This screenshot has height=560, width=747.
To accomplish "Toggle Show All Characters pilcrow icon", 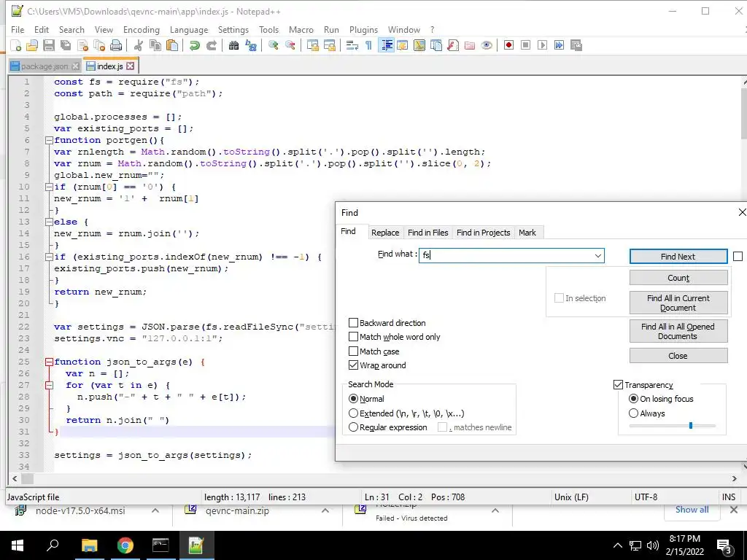I will point(368,45).
